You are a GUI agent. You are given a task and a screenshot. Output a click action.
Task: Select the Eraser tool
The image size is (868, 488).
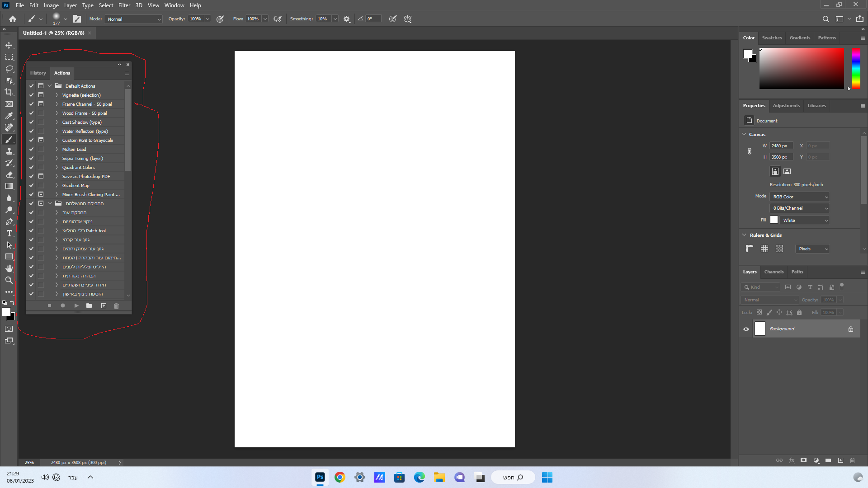(x=9, y=174)
